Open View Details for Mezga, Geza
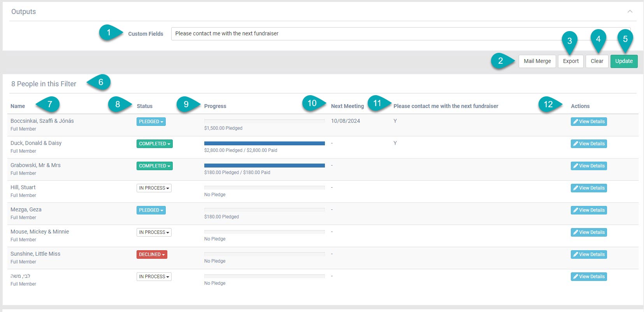 [589, 210]
